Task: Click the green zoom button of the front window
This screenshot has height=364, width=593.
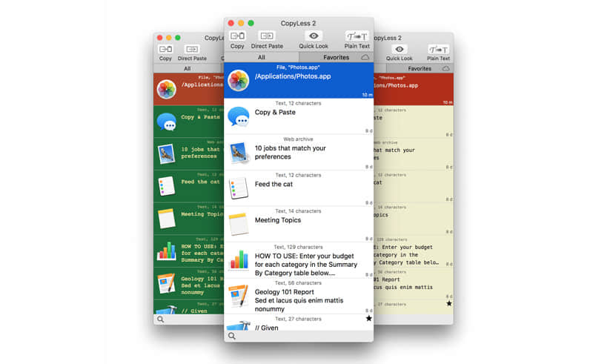Action: 251,23
